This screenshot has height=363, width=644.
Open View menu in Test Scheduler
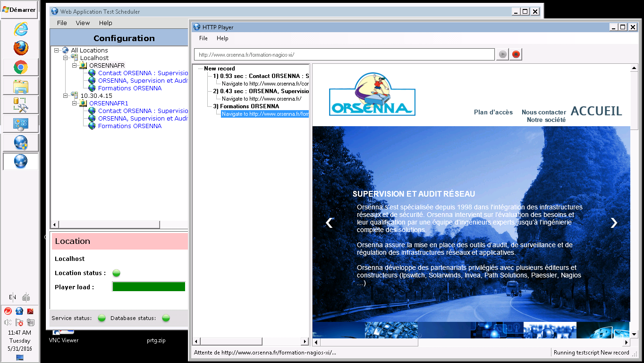tap(83, 23)
